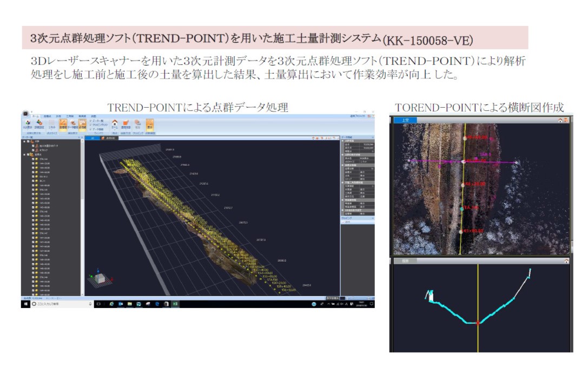Click the ホーム viewpoint house icon in ribbon
The image size is (588, 392).
click(x=115, y=123)
